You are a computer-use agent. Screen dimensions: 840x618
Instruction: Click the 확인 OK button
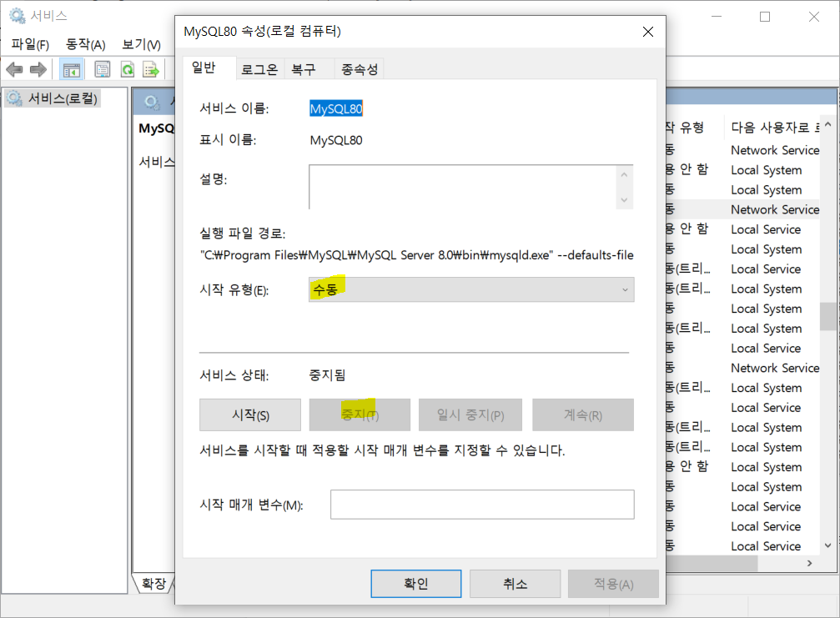point(415,584)
